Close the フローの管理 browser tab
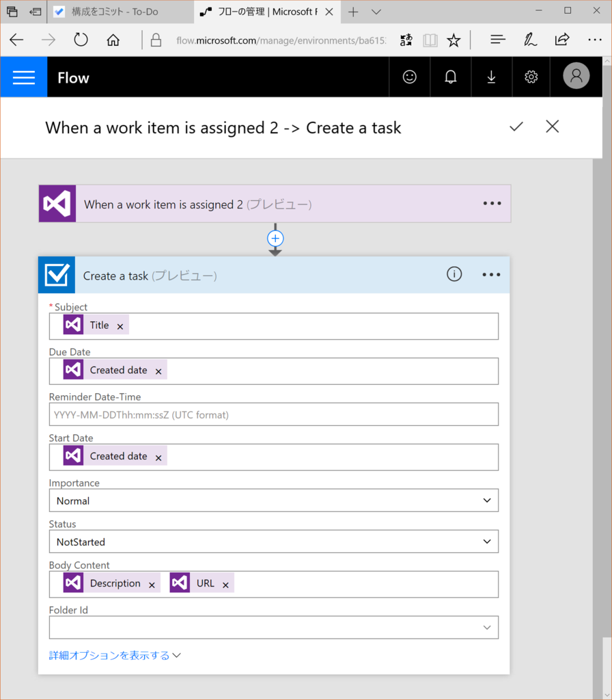 pos(329,12)
